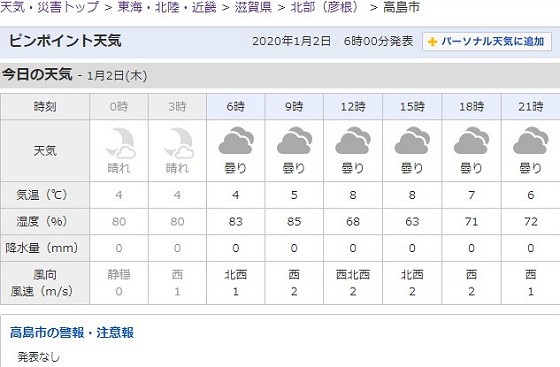The image size is (560, 367).
Task: Click the ピンポイント天気 title
Action: click(x=65, y=41)
